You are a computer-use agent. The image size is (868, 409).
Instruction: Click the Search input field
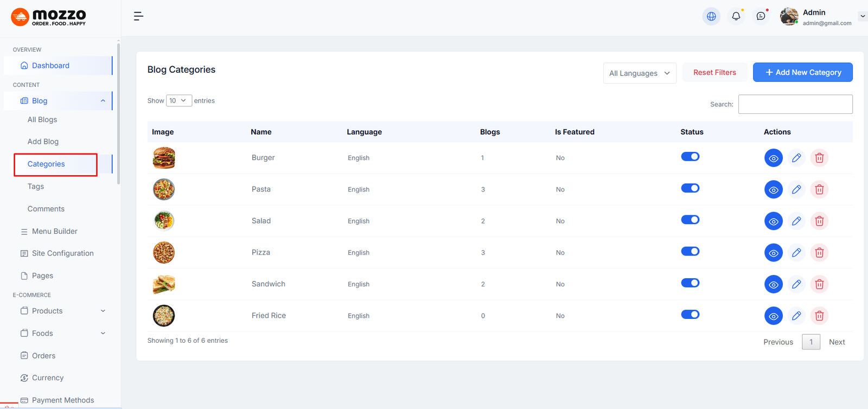[795, 104]
